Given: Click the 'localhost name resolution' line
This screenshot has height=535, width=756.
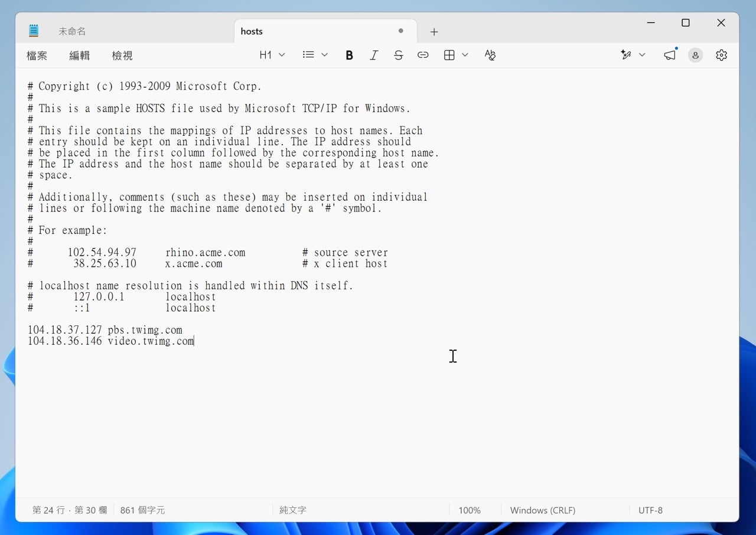Looking at the screenshot, I should pos(190,286).
